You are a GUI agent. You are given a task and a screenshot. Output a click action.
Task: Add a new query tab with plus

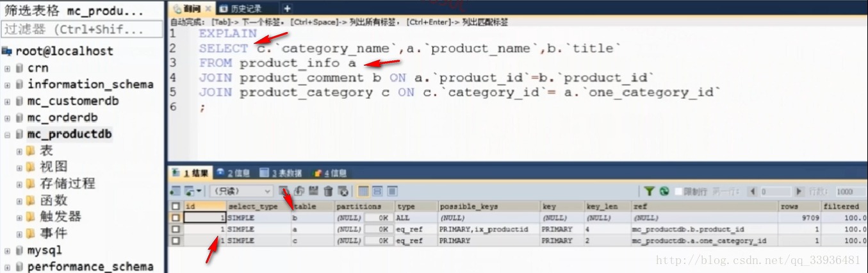287,8
